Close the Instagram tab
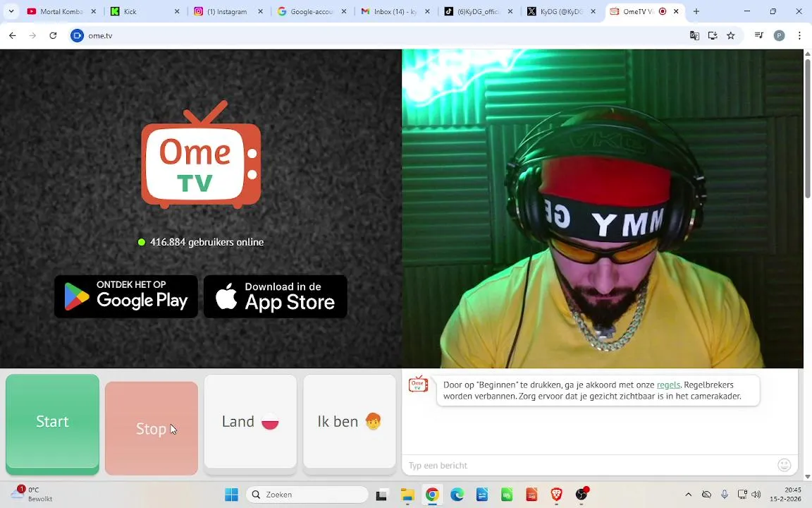 [x=261, y=11]
